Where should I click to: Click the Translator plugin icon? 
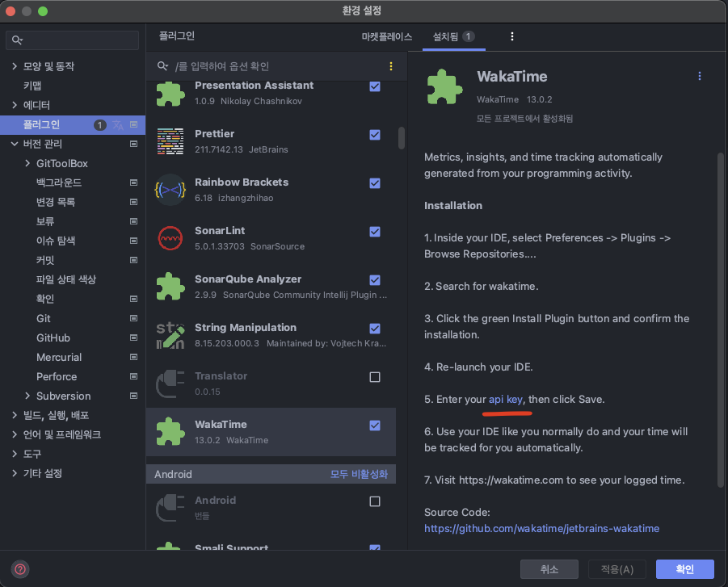(x=170, y=384)
